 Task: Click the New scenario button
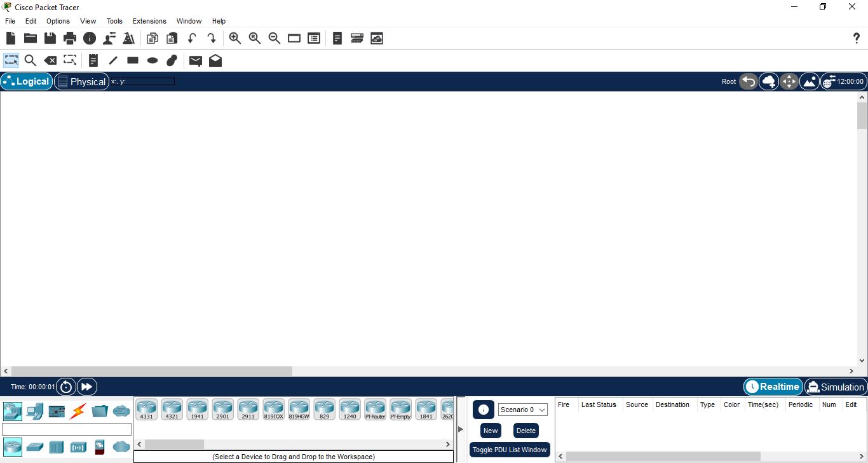pyautogui.click(x=491, y=431)
